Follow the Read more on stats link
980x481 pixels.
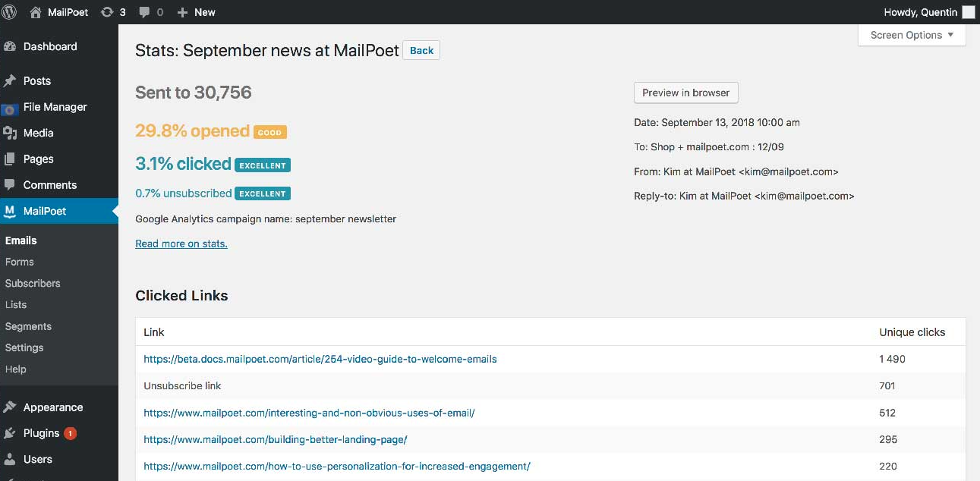tap(181, 244)
